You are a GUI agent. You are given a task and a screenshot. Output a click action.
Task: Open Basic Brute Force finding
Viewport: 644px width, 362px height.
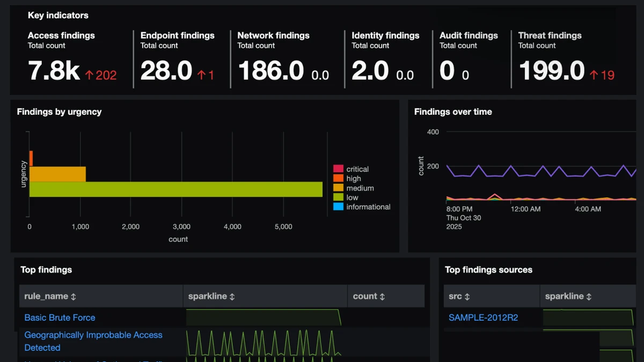tap(60, 317)
